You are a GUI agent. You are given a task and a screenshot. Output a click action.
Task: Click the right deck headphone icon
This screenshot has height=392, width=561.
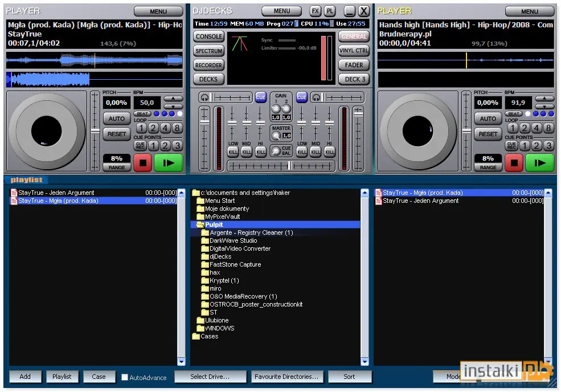316,97
